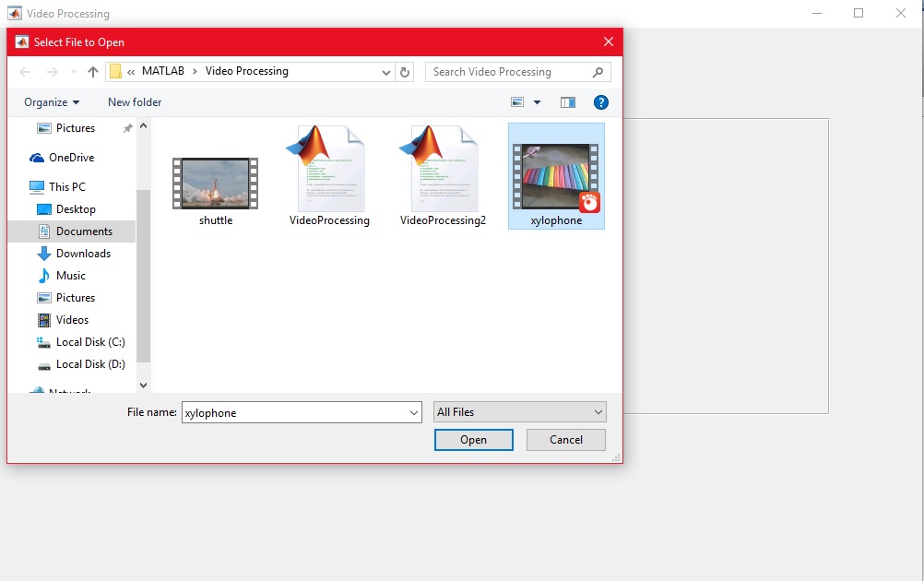Screen dimensions: 924x581
Task: Select the xylophone video file
Action: [x=556, y=177]
